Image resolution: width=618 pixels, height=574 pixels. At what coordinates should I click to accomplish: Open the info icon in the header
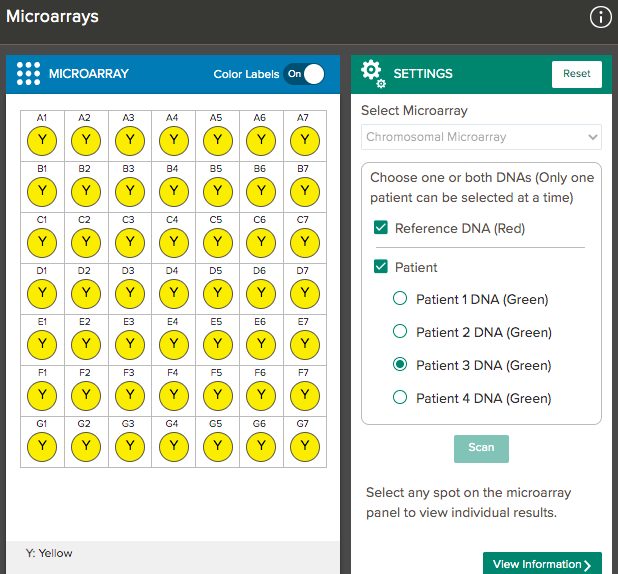[600, 18]
